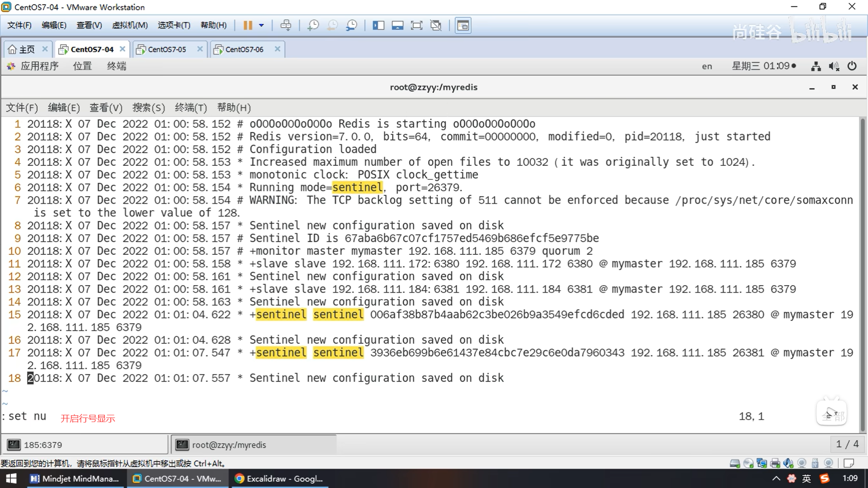Take a snapshot of this VM

tap(313, 25)
